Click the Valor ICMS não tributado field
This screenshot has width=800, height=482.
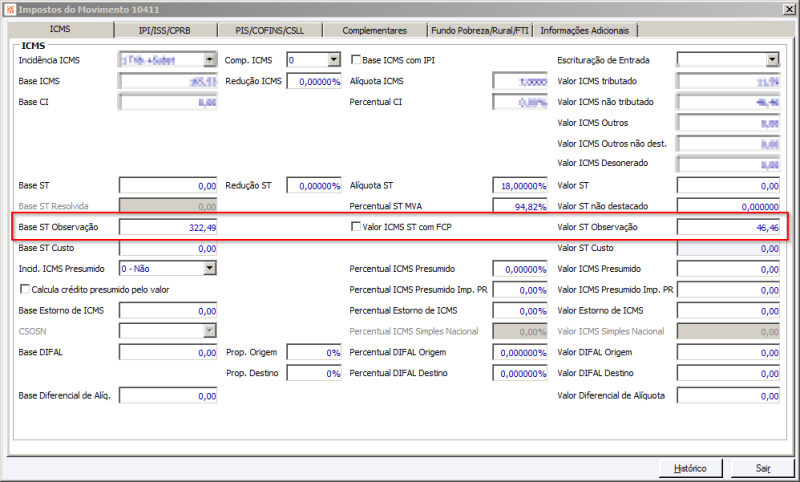728,102
